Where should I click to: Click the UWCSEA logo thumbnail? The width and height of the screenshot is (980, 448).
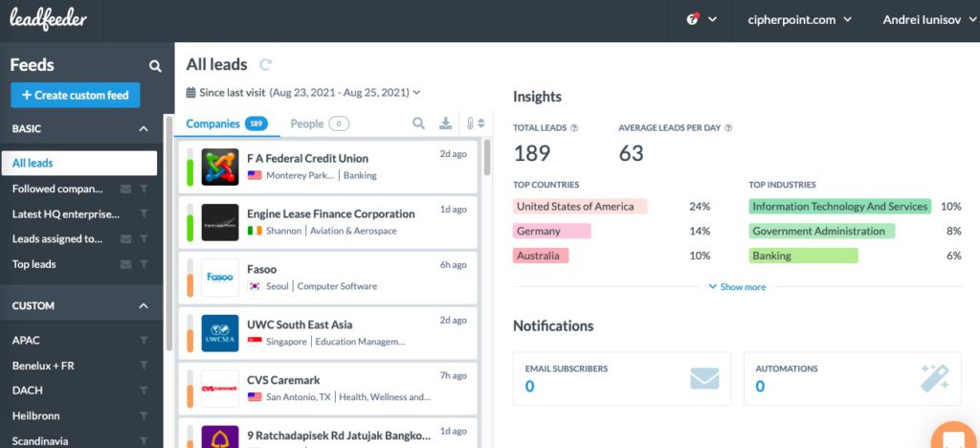220,333
